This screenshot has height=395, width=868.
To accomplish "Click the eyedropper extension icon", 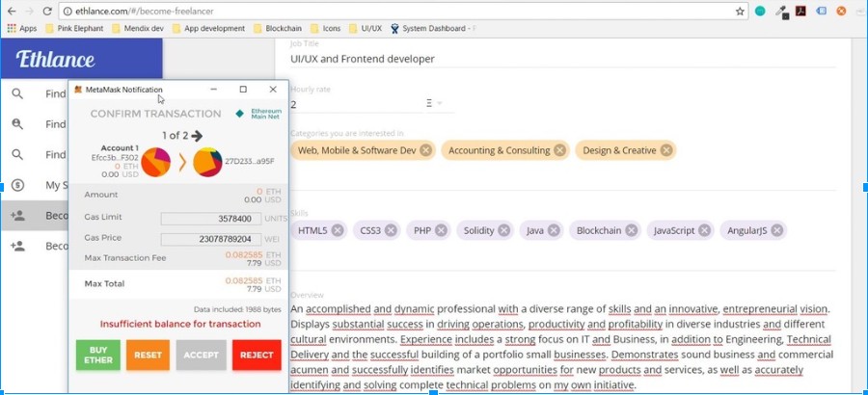I will click(x=781, y=11).
